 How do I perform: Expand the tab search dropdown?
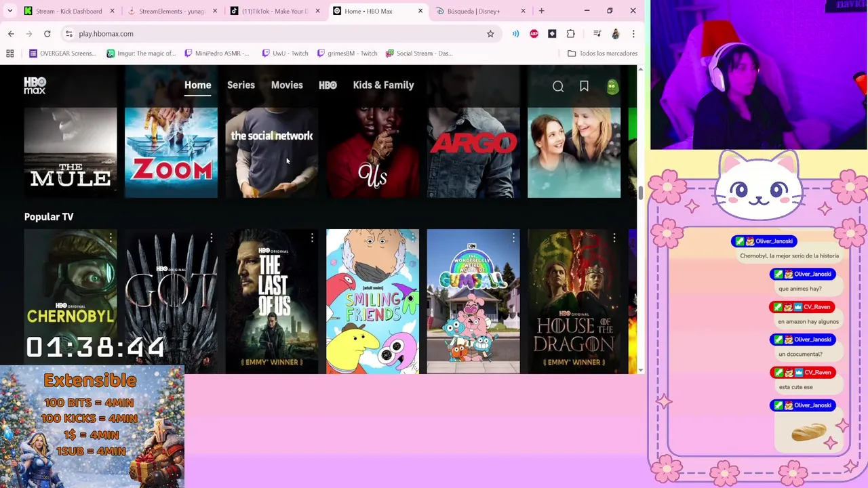pos(9,11)
